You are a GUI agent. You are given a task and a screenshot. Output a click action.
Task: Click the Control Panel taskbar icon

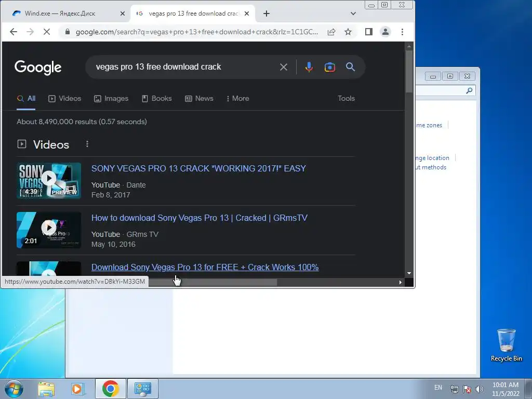pos(143,389)
